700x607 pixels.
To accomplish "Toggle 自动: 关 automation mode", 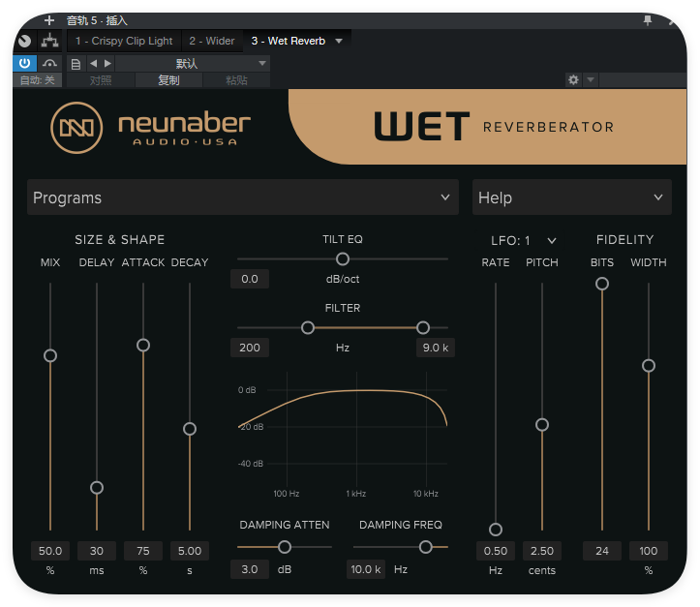I will [x=38, y=80].
